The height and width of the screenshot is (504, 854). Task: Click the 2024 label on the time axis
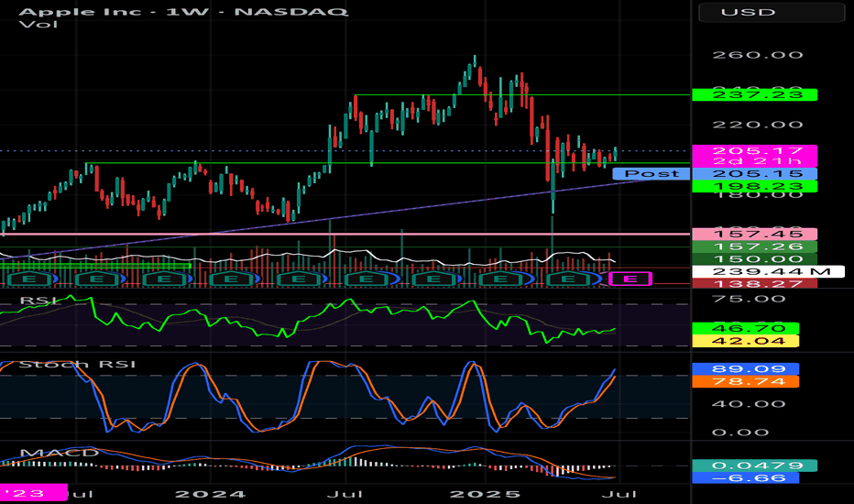210,495
